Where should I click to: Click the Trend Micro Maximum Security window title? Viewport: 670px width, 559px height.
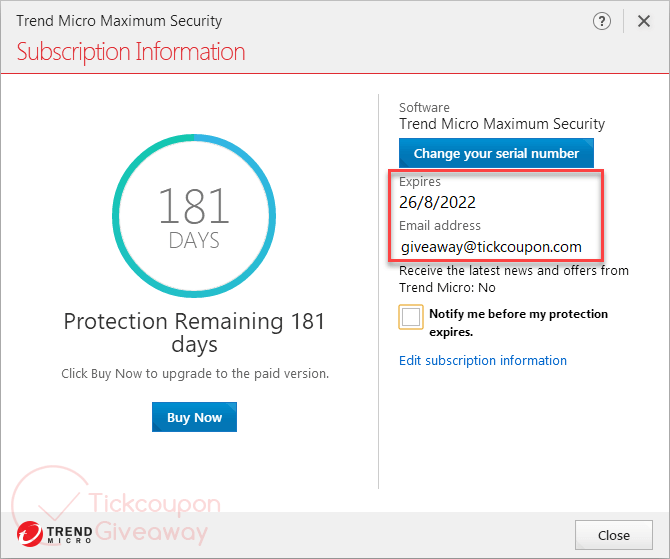[x=119, y=21]
